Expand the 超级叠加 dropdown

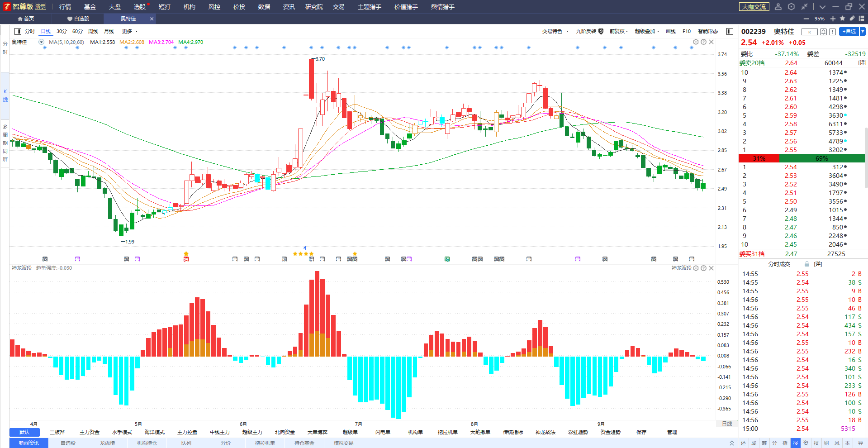click(647, 31)
